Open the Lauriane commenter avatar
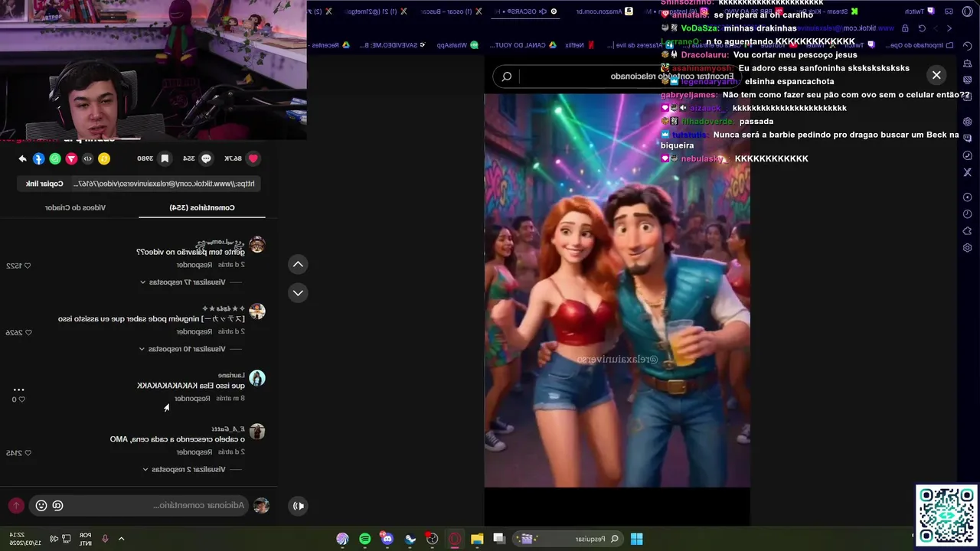 coord(257,378)
